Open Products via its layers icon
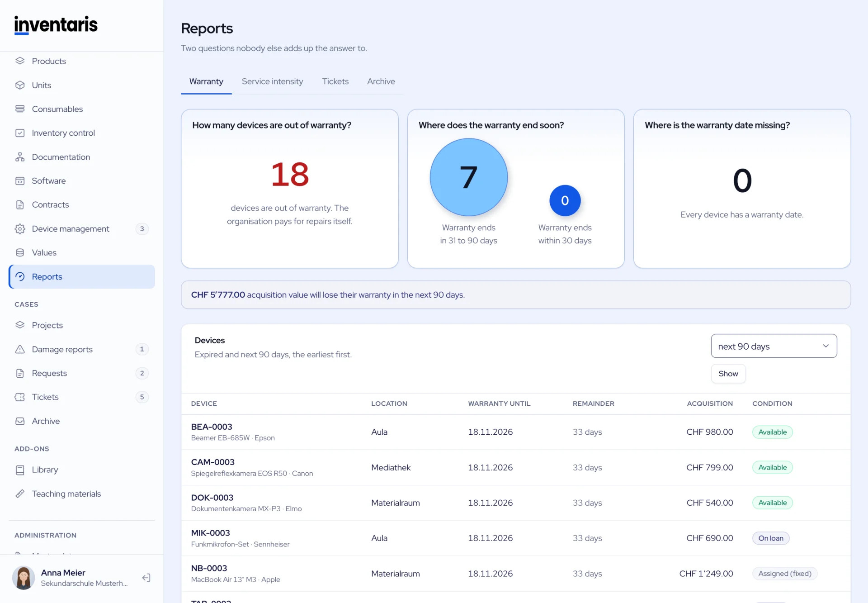 pyautogui.click(x=20, y=61)
